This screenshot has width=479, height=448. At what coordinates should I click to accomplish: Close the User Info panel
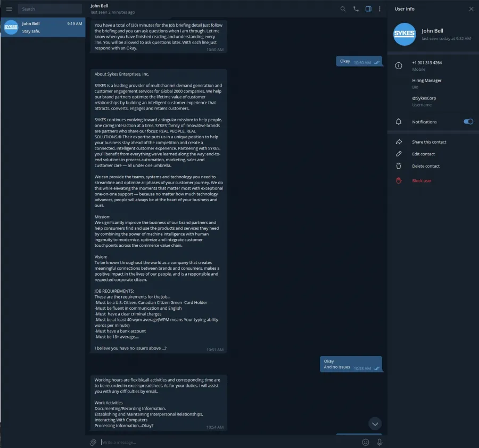coord(471,9)
